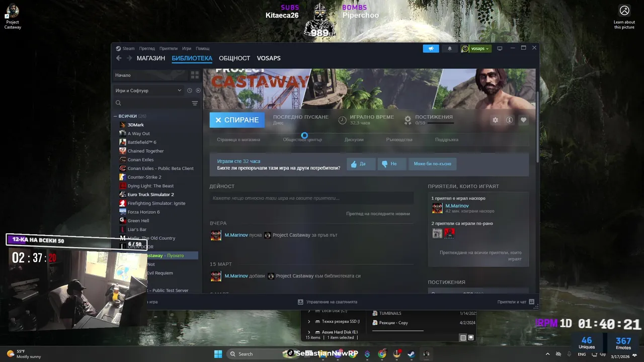Expand Local Disk (C:) in File Explorer

309,311
